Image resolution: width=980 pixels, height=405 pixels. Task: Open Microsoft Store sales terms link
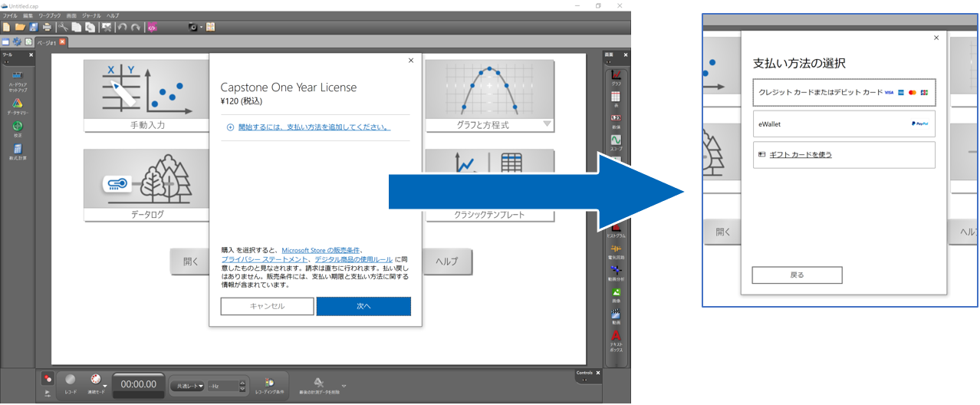coord(321,251)
